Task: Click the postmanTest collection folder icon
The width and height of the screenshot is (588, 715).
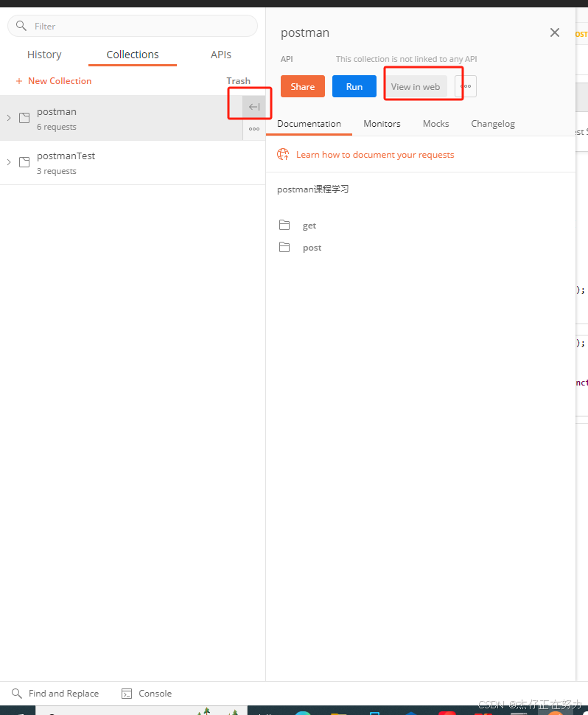Action: [24, 162]
